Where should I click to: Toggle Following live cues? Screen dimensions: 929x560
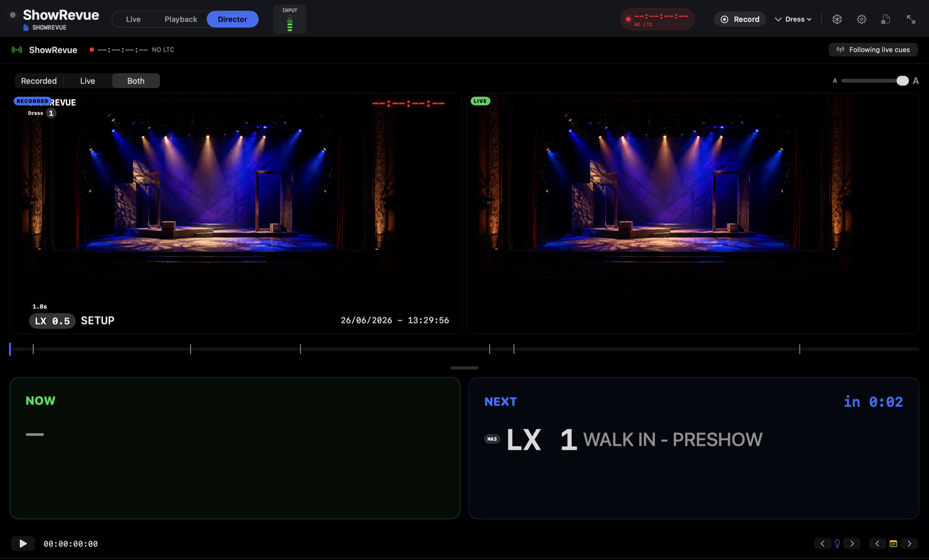(873, 50)
